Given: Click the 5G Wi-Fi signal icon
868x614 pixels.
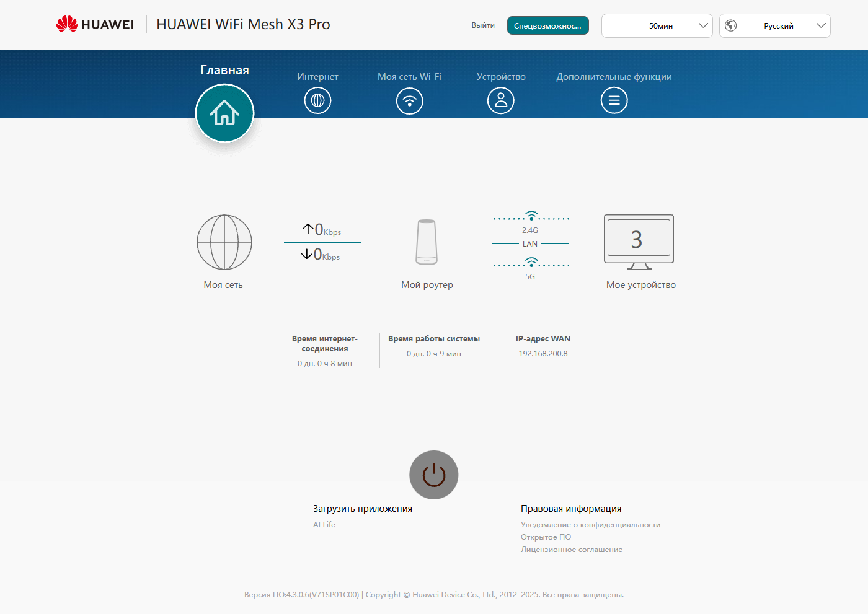Looking at the screenshot, I should point(531,262).
